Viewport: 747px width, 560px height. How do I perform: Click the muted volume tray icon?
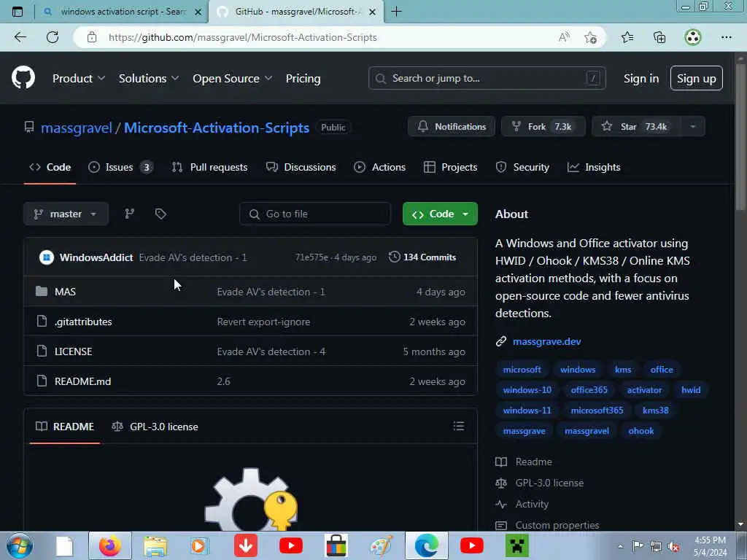(673, 546)
